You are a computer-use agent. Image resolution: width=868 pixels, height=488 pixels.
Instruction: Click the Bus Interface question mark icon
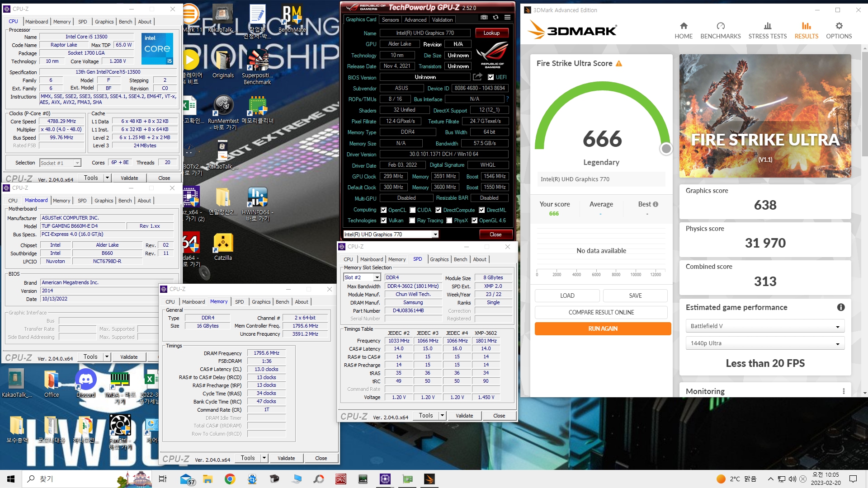click(507, 99)
